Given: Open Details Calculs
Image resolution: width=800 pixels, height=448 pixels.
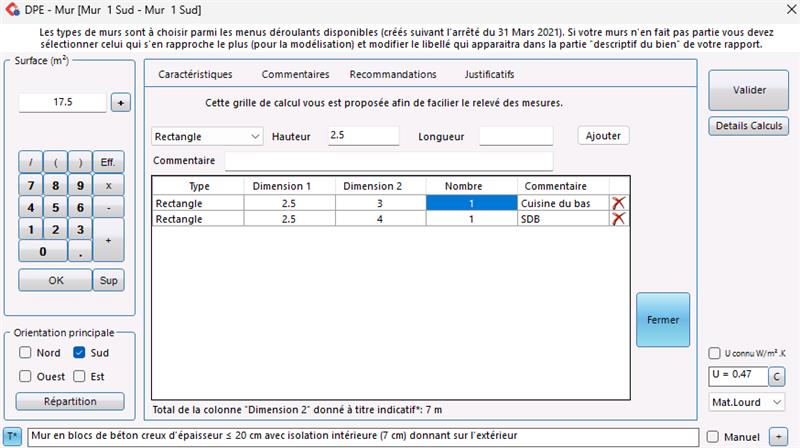Looking at the screenshot, I should click(x=749, y=127).
